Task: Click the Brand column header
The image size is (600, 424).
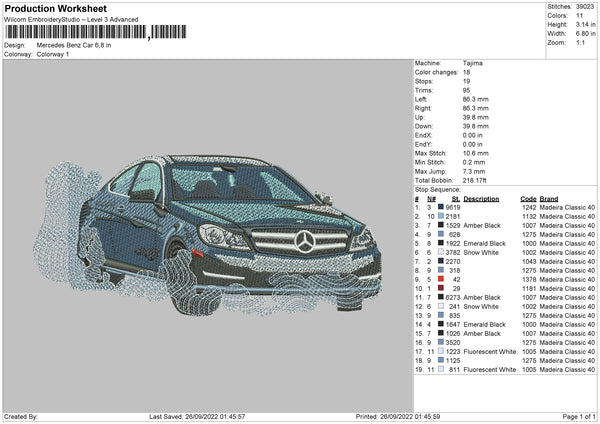Action: tap(549, 199)
